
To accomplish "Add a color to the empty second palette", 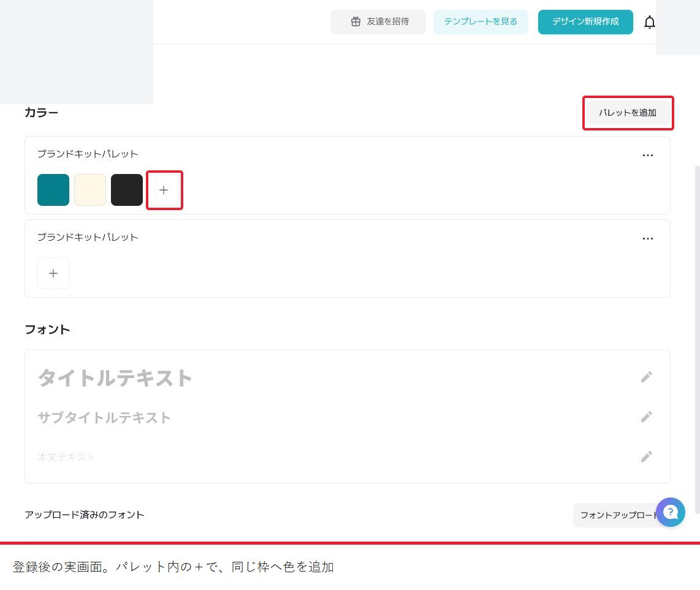I will click(x=53, y=273).
